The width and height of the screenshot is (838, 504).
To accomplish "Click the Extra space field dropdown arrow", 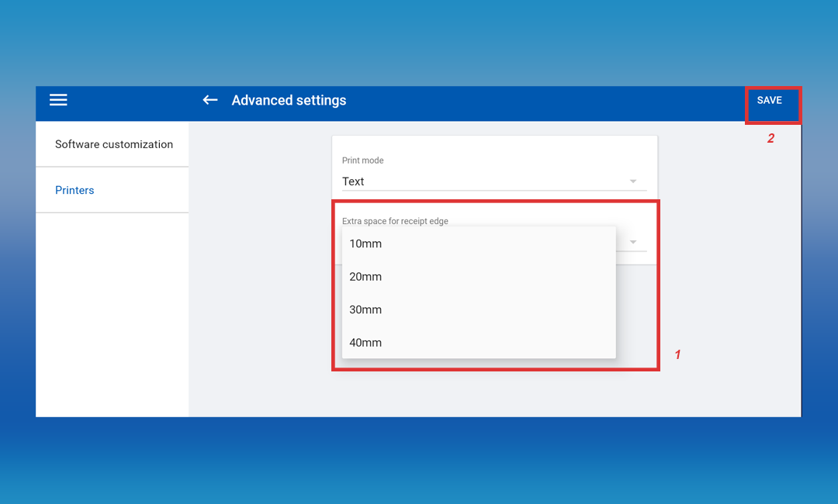I will 633,243.
